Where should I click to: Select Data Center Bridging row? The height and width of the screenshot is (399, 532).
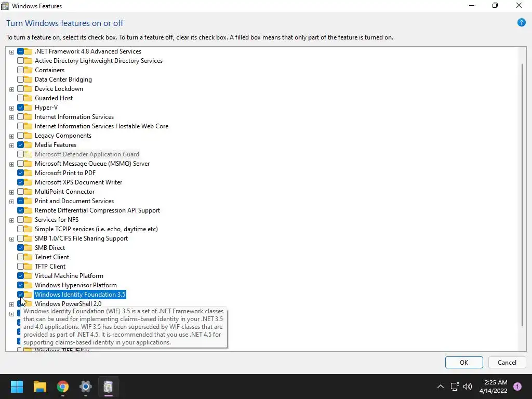point(63,79)
